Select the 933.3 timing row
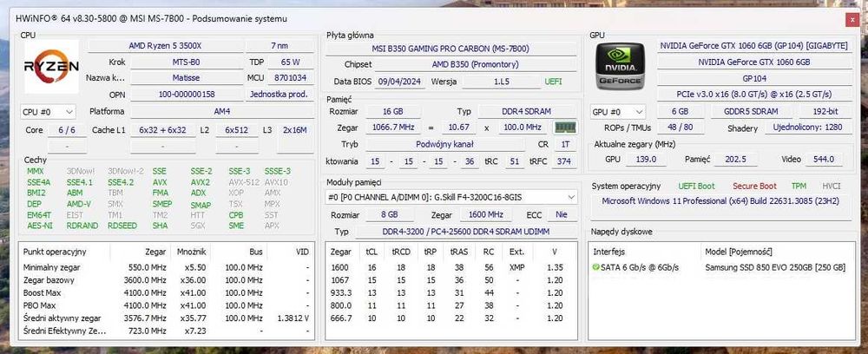Screen dimensions: 868x354 click(451, 293)
